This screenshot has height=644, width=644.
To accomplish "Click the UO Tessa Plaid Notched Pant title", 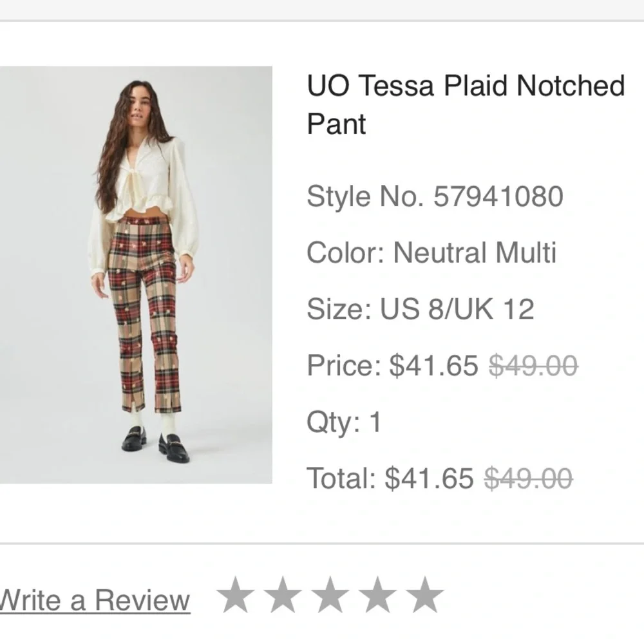I will click(464, 103).
